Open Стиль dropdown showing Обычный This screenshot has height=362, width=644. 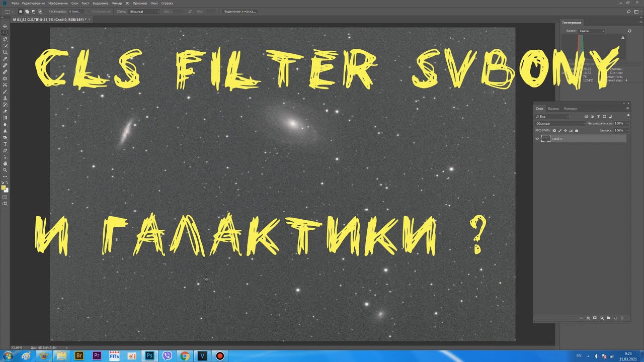pyautogui.click(x=144, y=12)
